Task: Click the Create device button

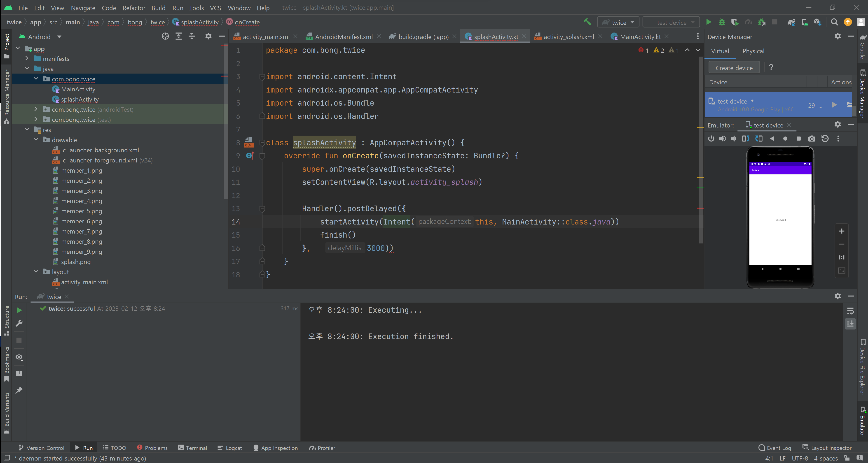Action: click(x=734, y=68)
